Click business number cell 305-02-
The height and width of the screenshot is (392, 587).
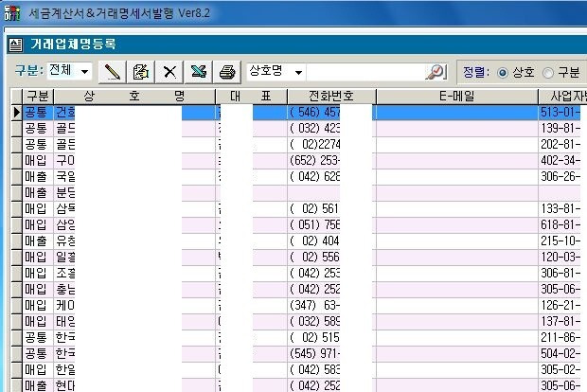point(560,370)
